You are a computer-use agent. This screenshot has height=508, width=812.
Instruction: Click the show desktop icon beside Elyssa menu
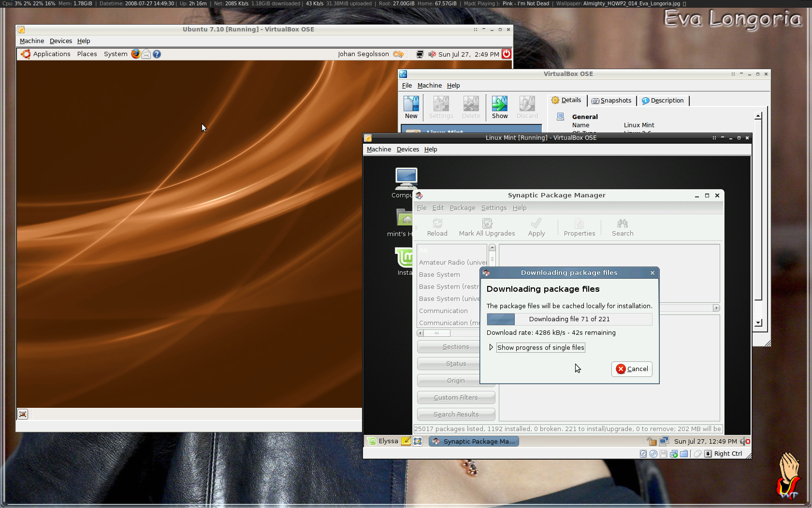pyautogui.click(x=418, y=441)
